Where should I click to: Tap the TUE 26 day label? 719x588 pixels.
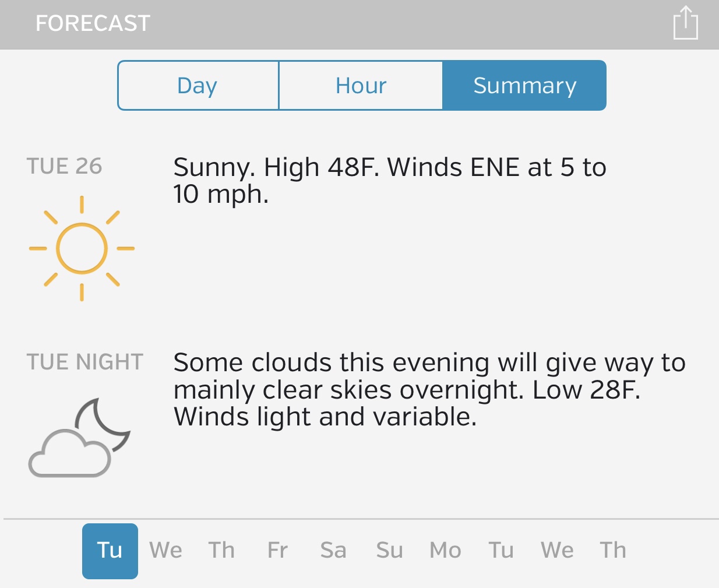click(x=64, y=167)
